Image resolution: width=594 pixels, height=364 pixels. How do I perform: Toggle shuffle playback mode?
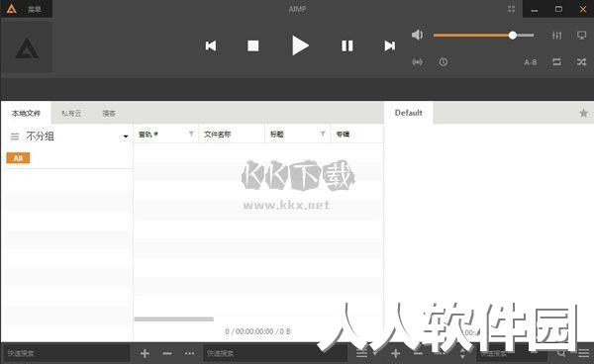[x=581, y=61]
